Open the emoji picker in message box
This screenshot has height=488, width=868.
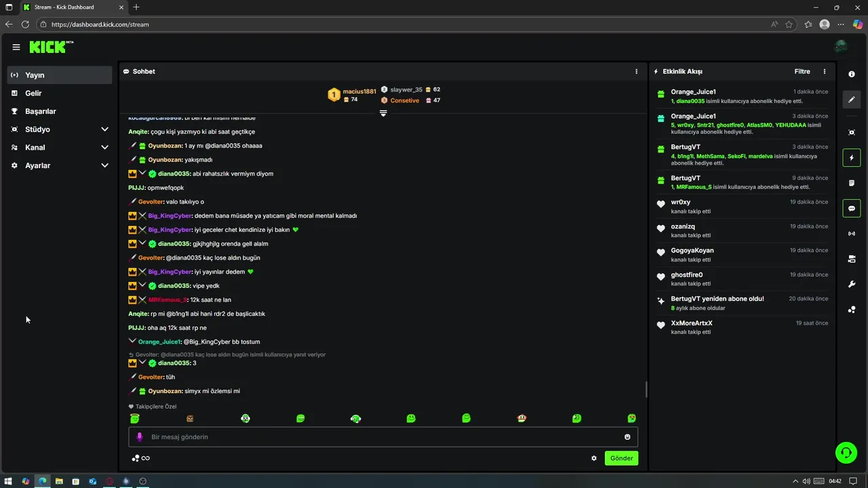coord(627,437)
